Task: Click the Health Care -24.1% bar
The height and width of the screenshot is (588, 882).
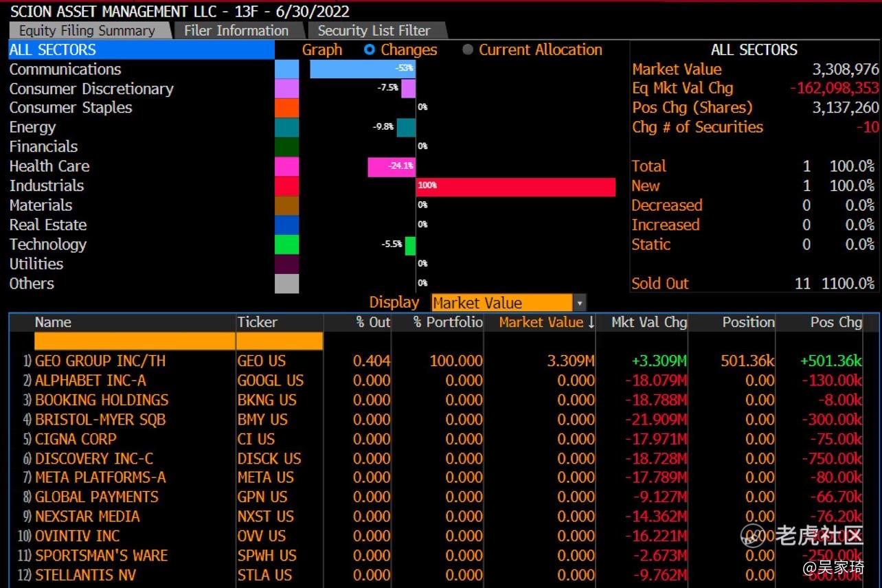Action: pos(392,167)
